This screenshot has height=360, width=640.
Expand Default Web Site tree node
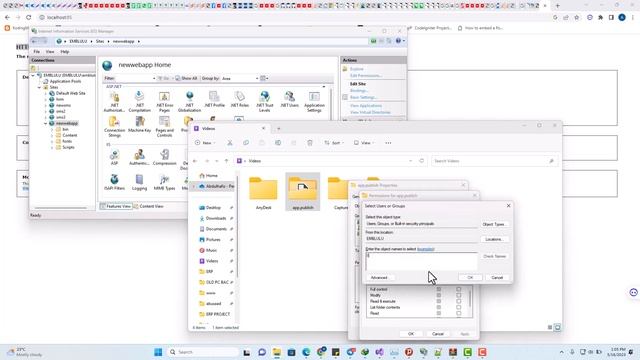[x=46, y=93]
